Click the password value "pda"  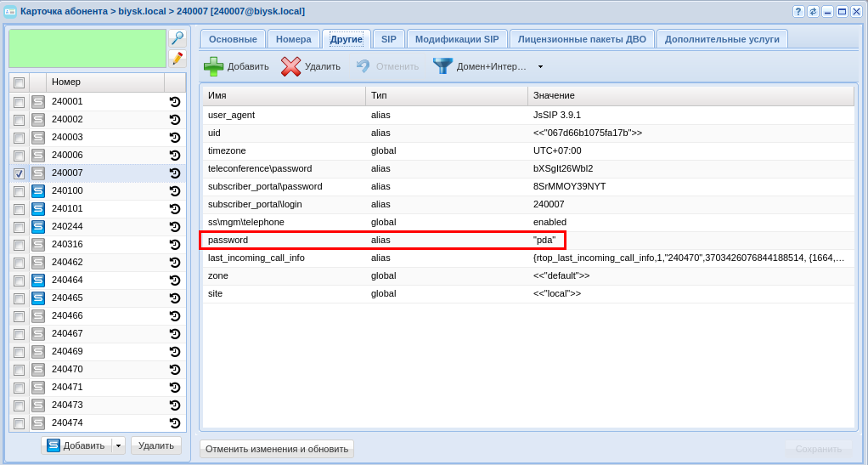tap(544, 240)
